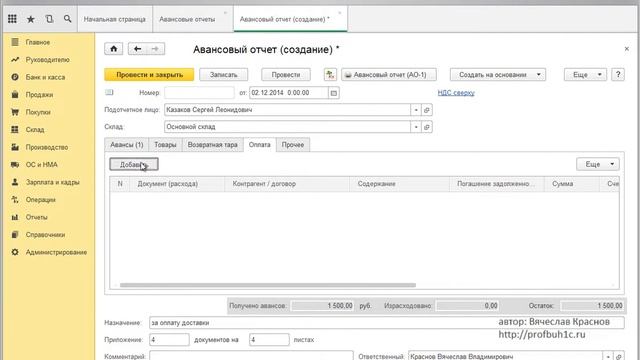Open the sections menu grid icon

click(12, 19)
